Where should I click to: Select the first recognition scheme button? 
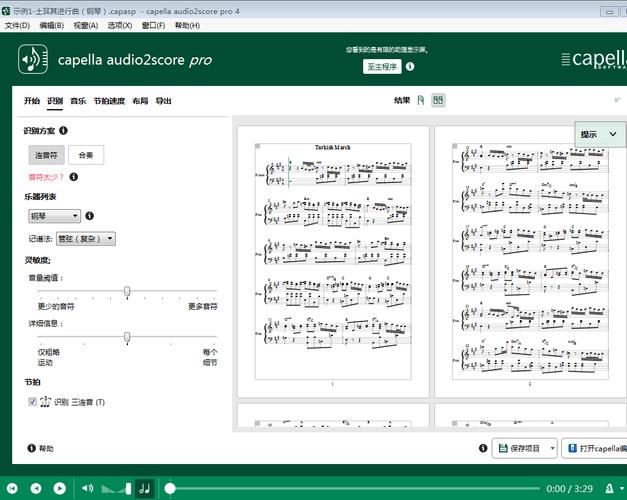[46, 155]
